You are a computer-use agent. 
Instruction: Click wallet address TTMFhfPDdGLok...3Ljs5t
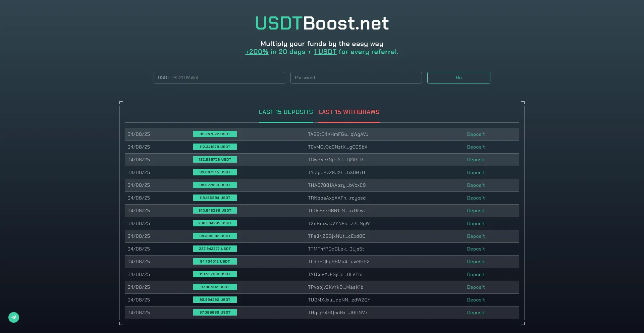tap(336, 249)
